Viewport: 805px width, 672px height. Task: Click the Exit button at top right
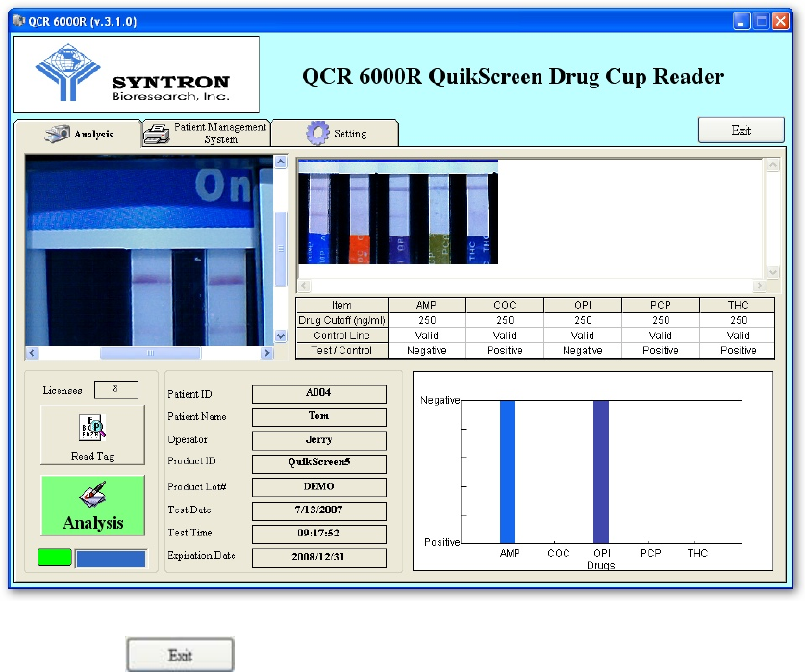[741, 130]
